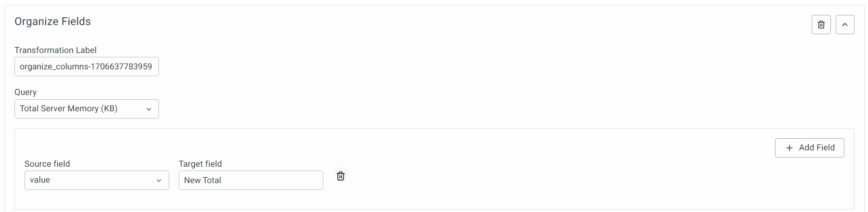Click the Query caption above the dropdown
The height and width of the screenshot is (212, 868).
pyautogui.click(x=26, y=92)
